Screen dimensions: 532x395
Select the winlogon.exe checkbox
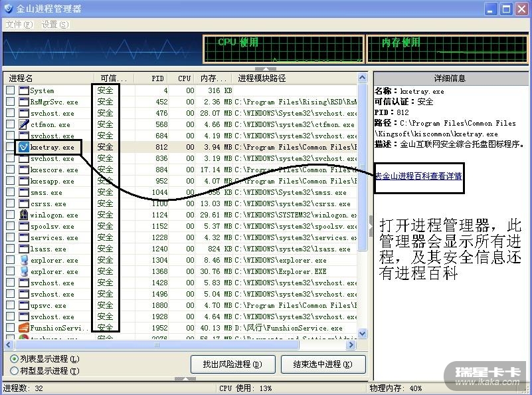pyautogui.click(x=11, y=215)
